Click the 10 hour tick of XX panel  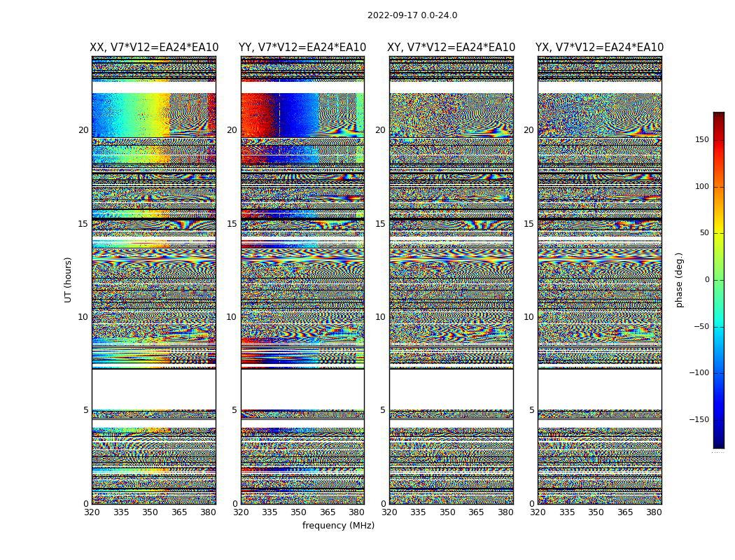[x=83, y=317]
